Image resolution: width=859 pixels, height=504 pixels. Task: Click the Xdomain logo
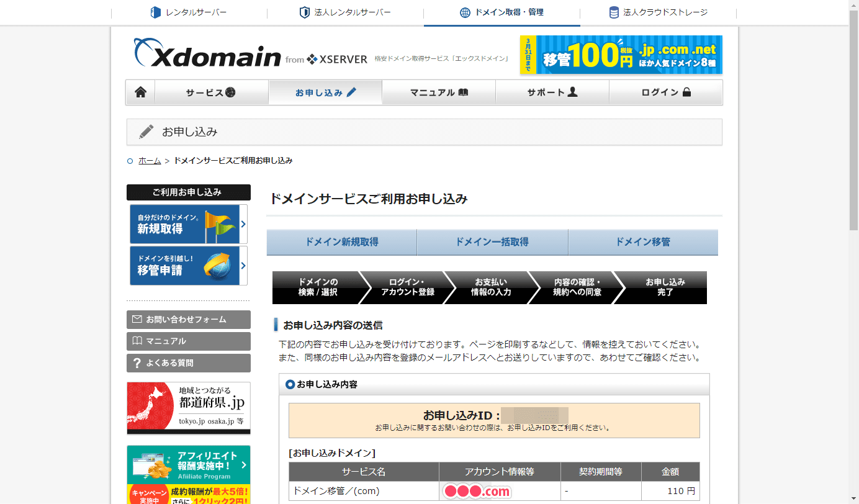tap(207, 54)
